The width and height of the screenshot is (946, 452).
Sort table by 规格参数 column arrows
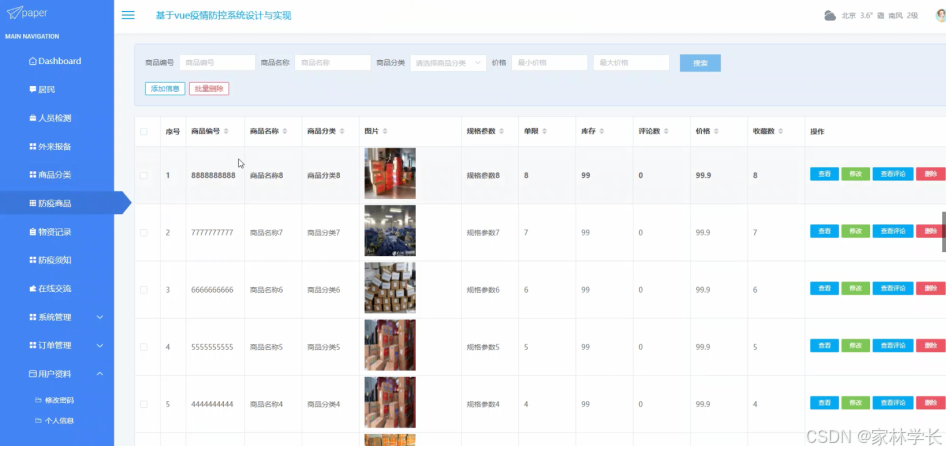pyautogui.click(x=502, y=132)
